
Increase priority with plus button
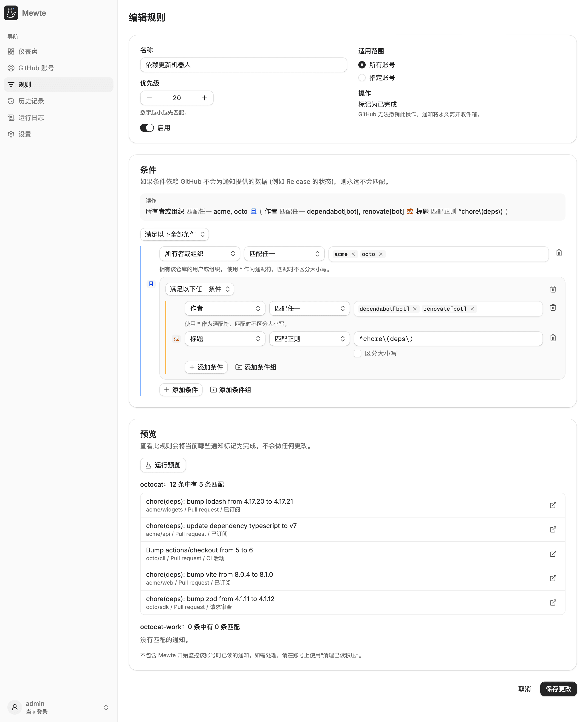204,98
